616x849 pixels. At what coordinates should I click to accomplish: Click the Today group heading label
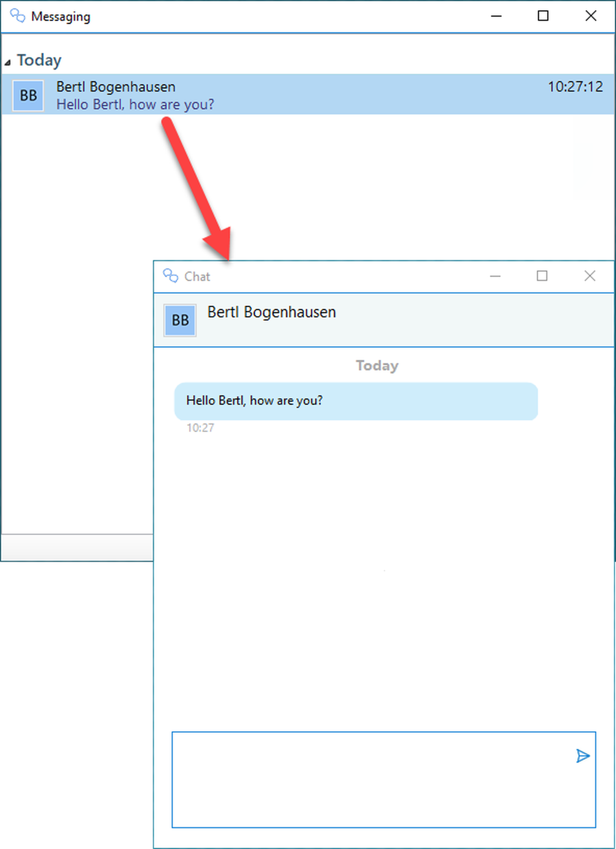point(39,60)
